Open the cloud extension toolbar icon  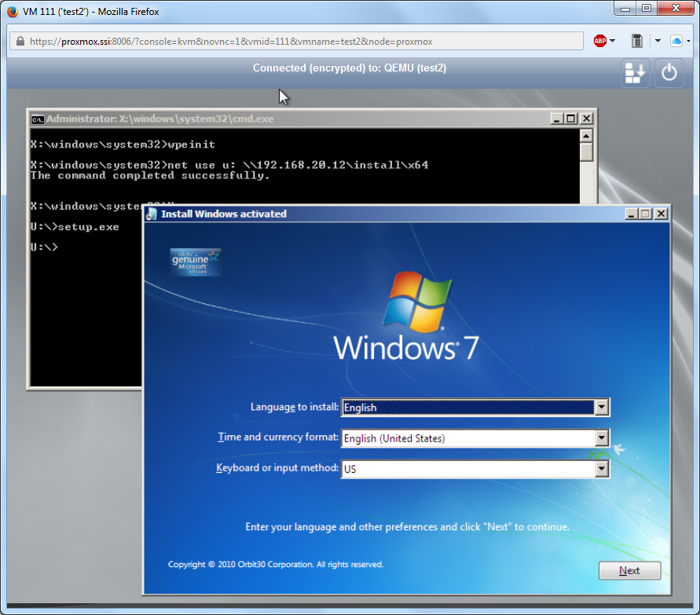pos(676,41)
